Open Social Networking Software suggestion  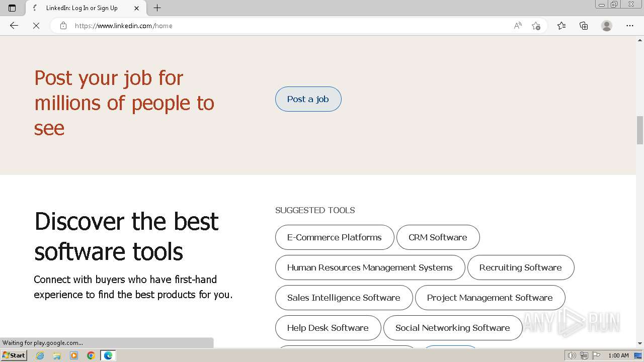click(453, 328)
